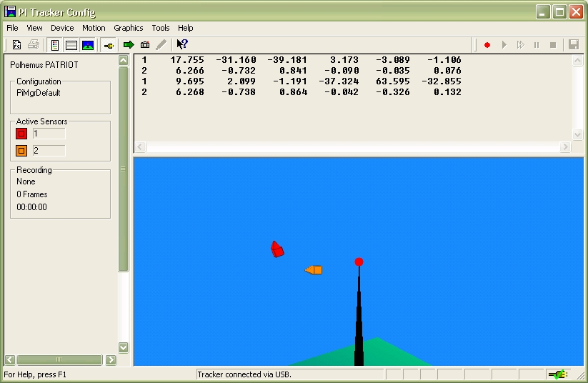Open the configuration file (CFG) toolbar icon
The height and width of the screenshot is (383, 588).
(x=17, y=45)
